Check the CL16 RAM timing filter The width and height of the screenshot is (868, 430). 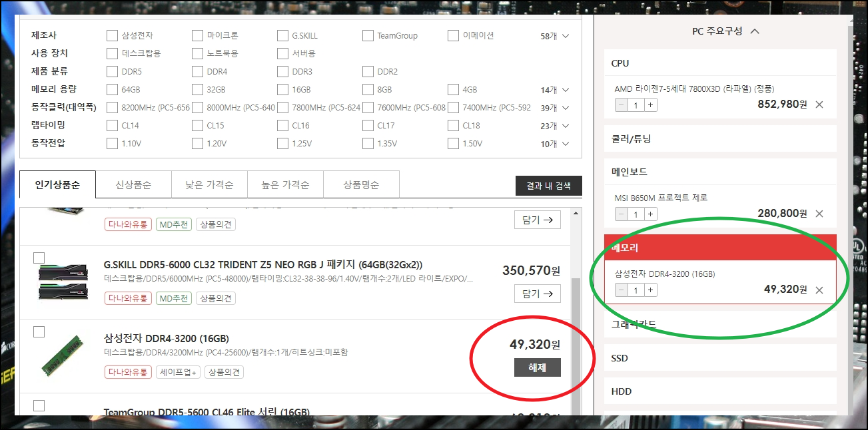(x=282, y=125)
